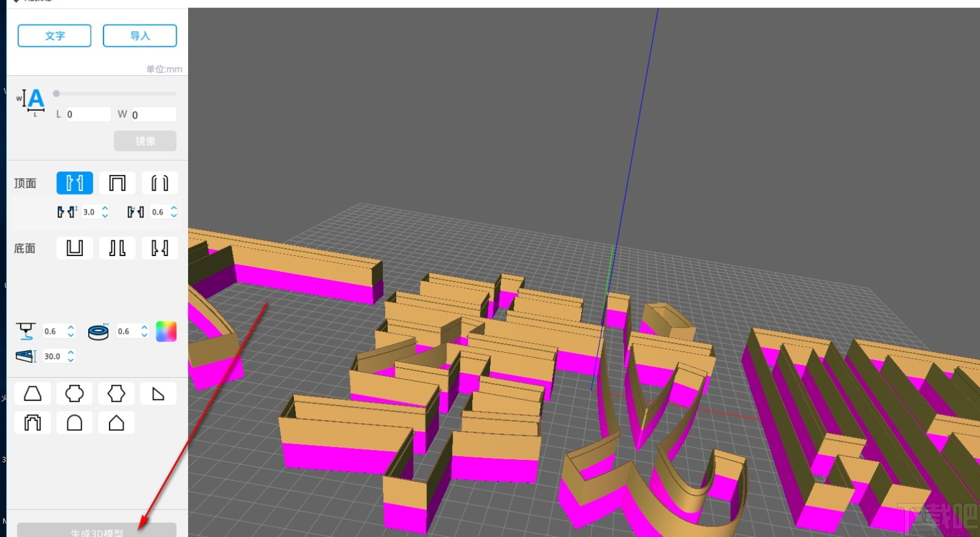The height and width of the screenshot is (537, 980).
Task: Decrease the notch depth 3.0 stepper
Action: [x=105, y=216]
